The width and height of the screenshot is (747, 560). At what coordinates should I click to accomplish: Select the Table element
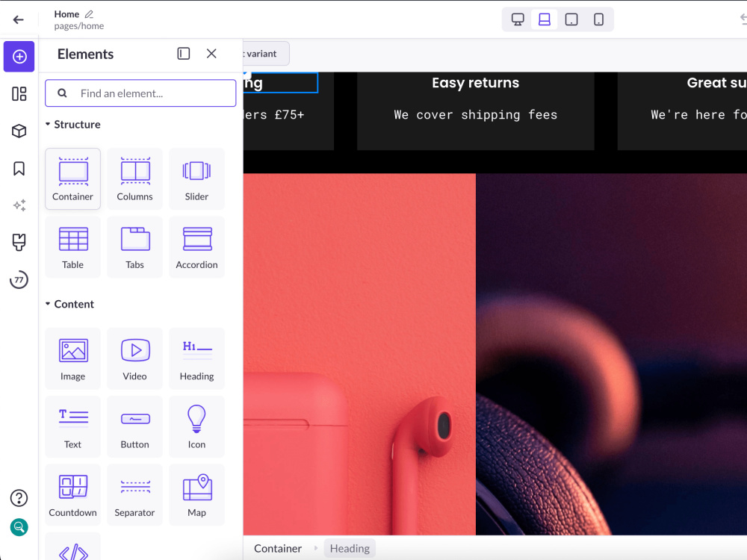[73, 246]
